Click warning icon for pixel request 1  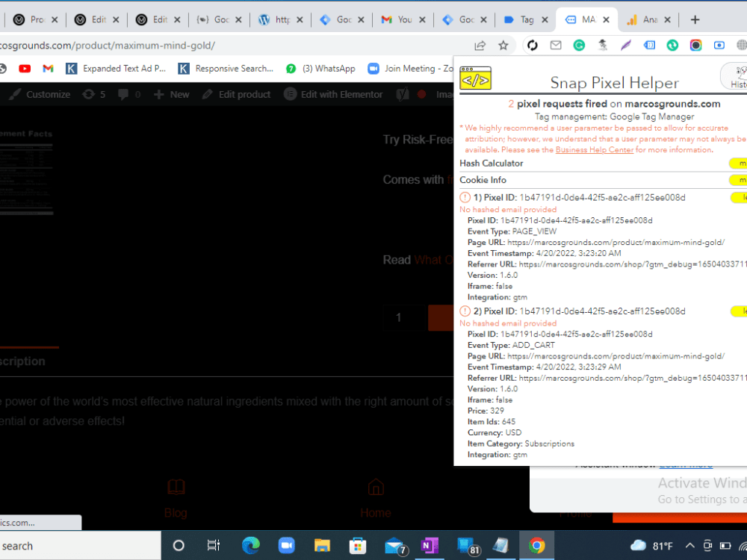pyautogui.click(x=465, y=197)
